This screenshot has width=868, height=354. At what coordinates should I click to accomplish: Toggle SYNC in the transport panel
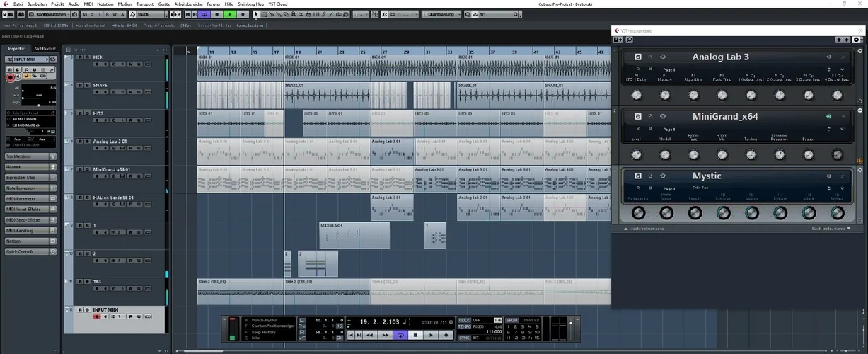click(464, 338)
